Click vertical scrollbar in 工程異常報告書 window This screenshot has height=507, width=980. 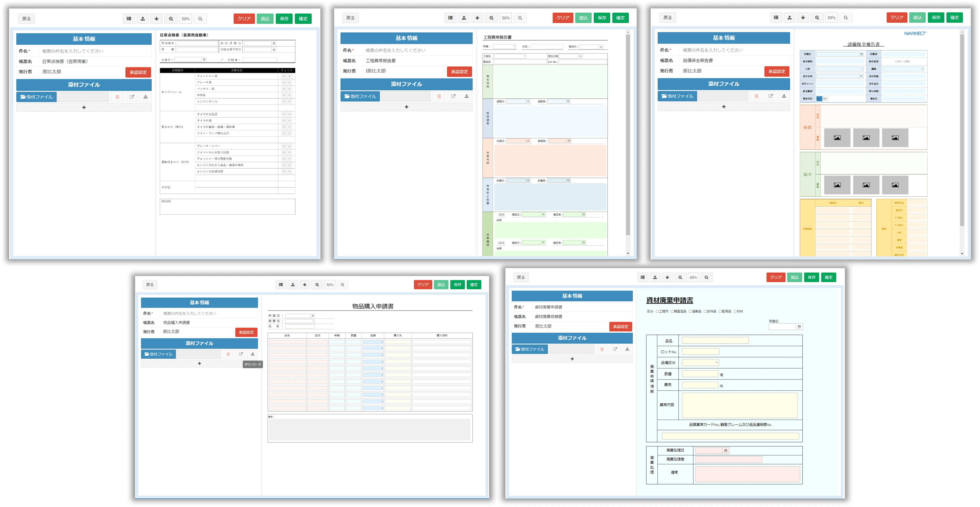click(628, 135)
